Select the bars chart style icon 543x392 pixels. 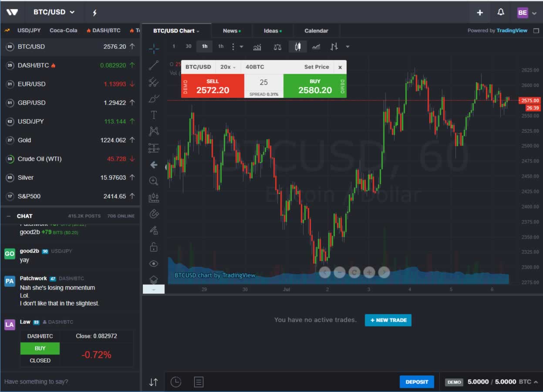tap(334, 47)
